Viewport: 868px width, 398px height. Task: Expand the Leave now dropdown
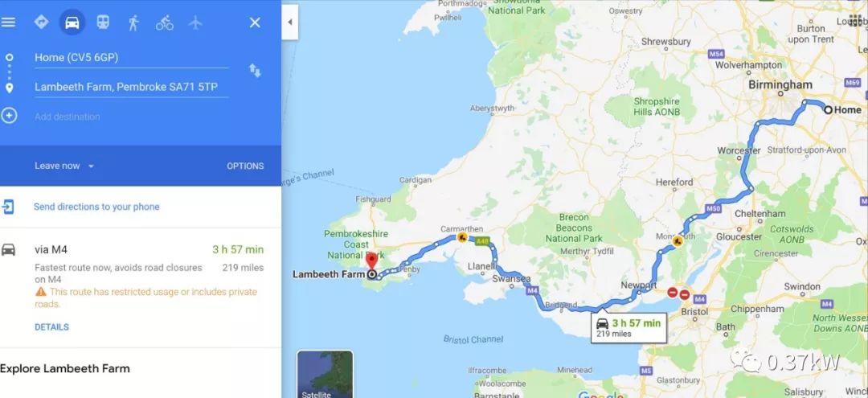[x=64, y=166]
